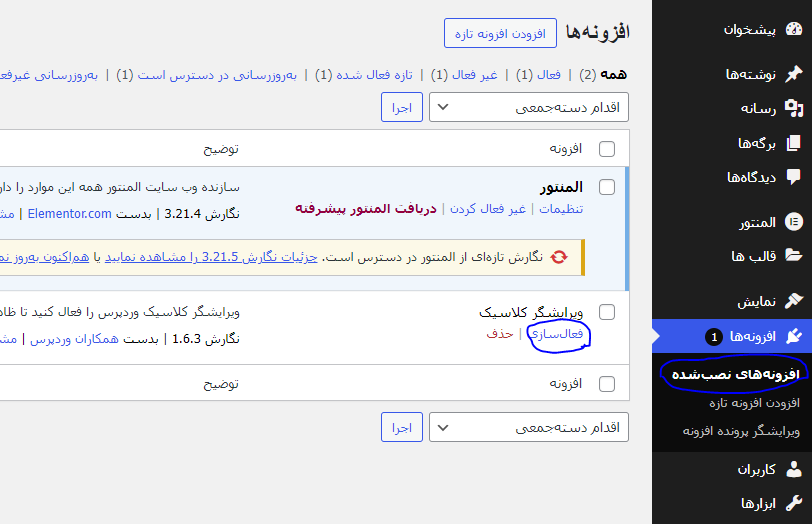Open bottom اقدام دسته‌جمعی bulk actions dropdown
The height and width of the screenshot is (524, 812).
coord(529,427)
